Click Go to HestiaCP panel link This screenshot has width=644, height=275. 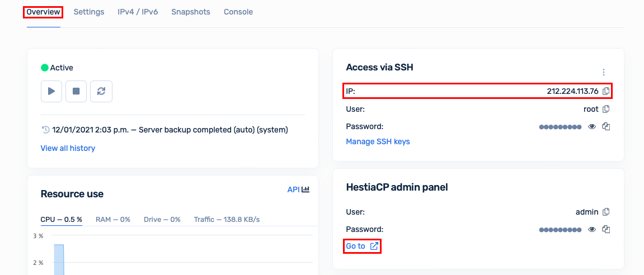[x=362, y=246]
